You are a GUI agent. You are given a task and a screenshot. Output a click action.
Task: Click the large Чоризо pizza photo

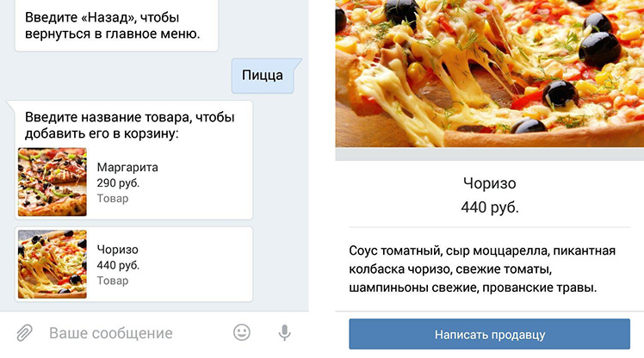490,73
